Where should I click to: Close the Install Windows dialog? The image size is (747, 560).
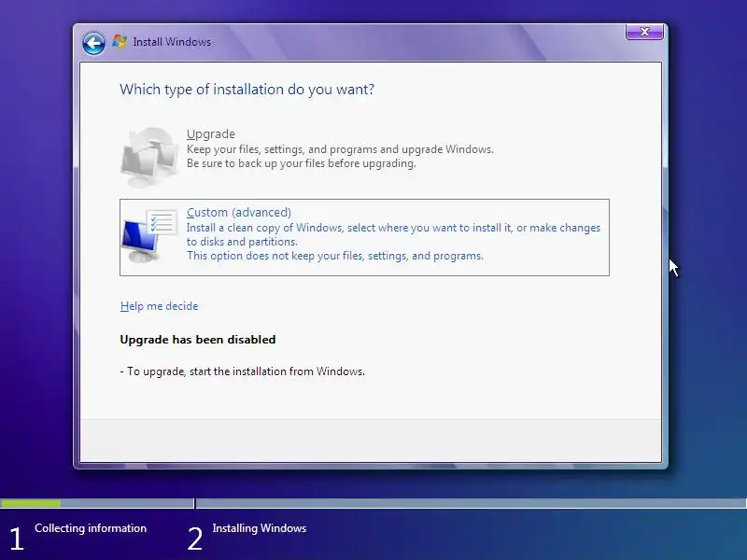click(644, 32)
